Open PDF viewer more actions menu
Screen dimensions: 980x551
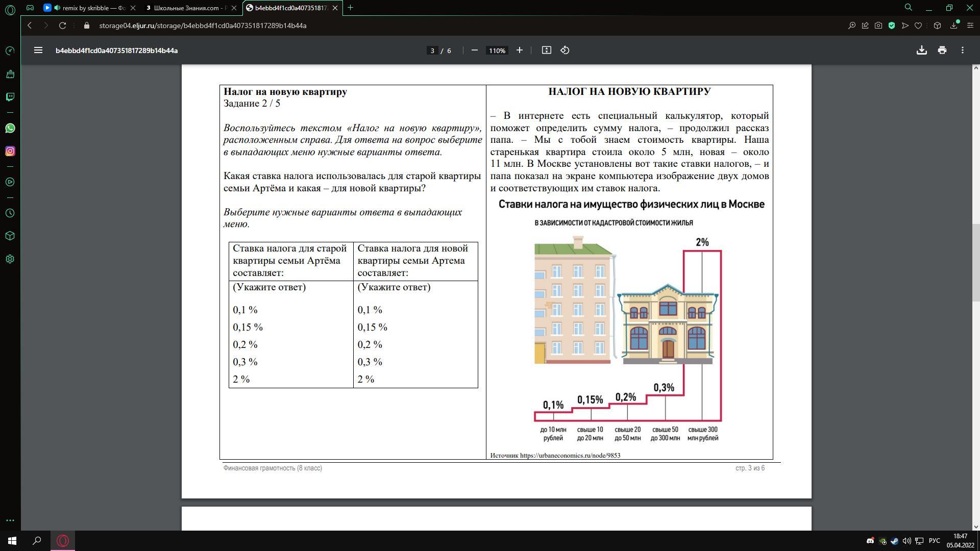coord(963,50)
